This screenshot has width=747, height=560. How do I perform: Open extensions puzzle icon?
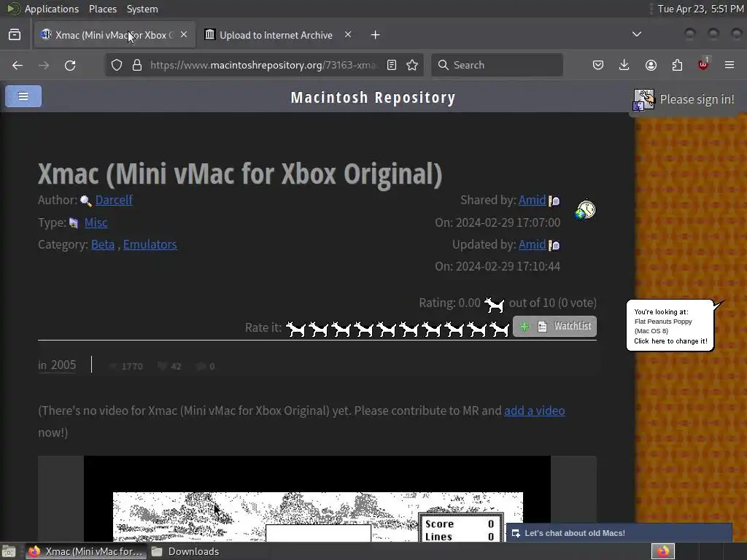(x=677, y=65)
